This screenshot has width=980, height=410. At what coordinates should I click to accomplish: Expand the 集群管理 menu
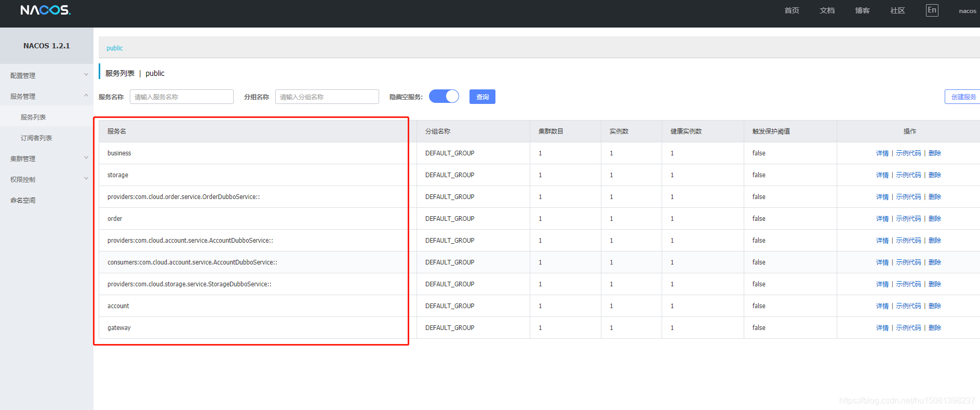pos(47,158)
